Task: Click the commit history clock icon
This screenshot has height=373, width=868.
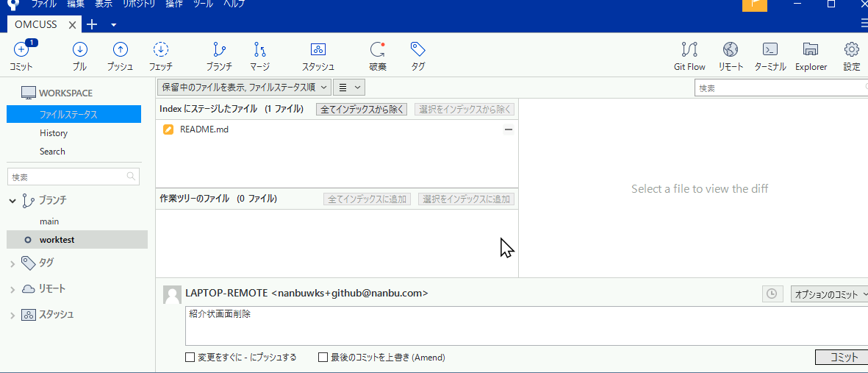Action: [772, 294]
